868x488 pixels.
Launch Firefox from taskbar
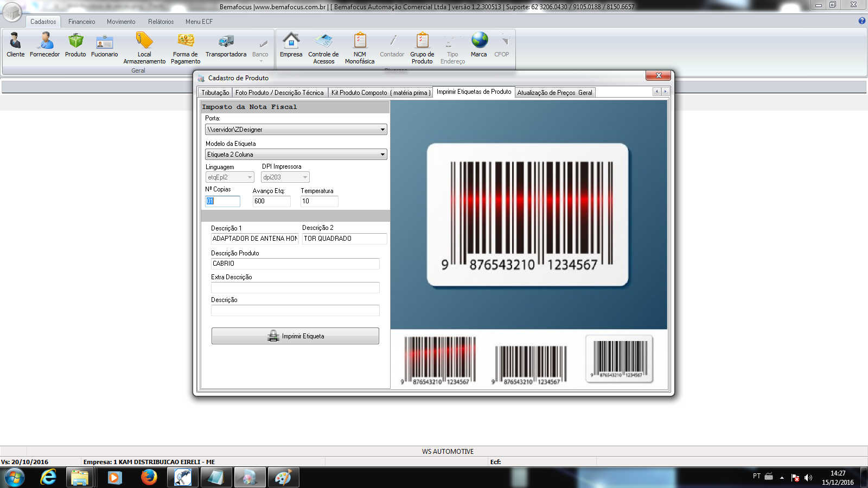[149, 478]
